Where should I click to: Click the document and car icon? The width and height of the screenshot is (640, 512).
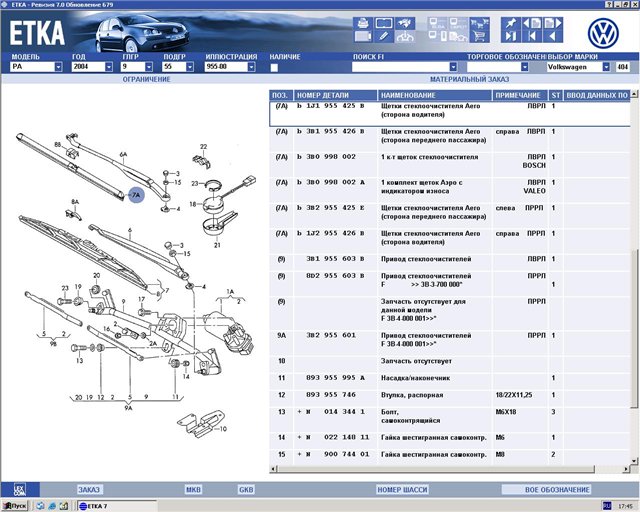[x=458, y=36]
